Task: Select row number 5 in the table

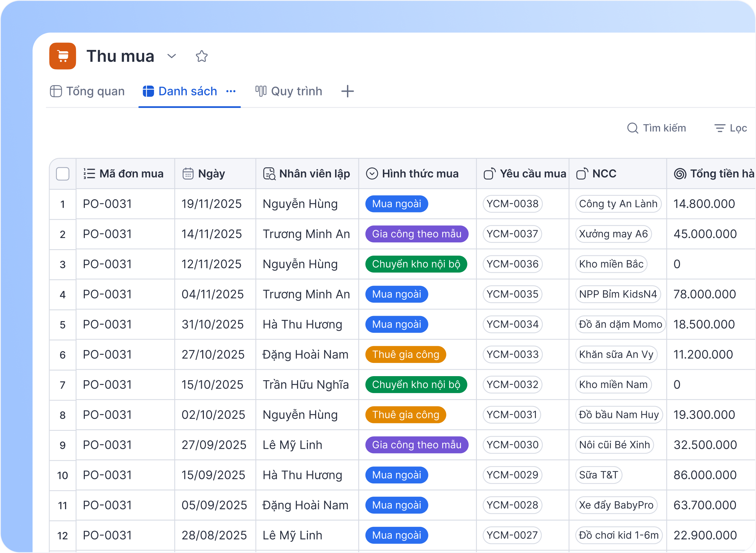Action: [x=63, y=325]
